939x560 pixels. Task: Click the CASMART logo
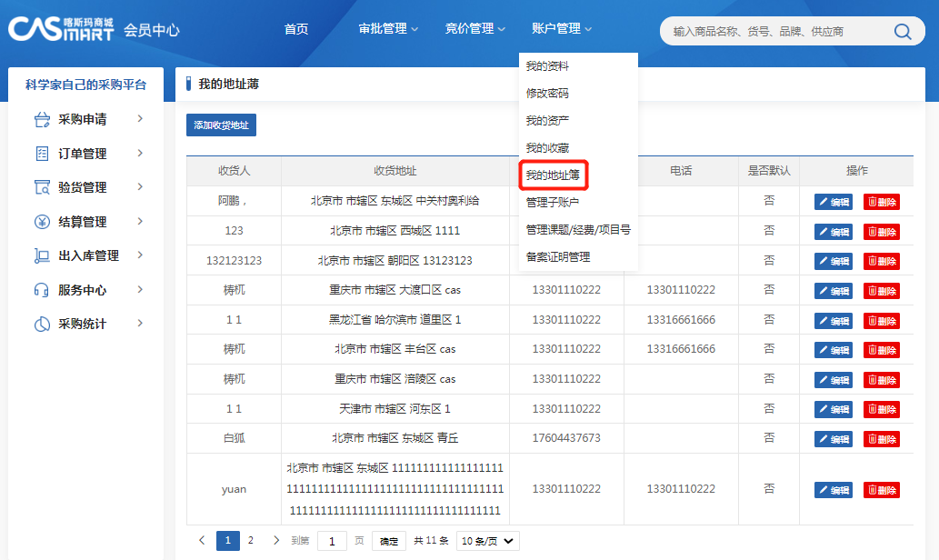(61, 29)
